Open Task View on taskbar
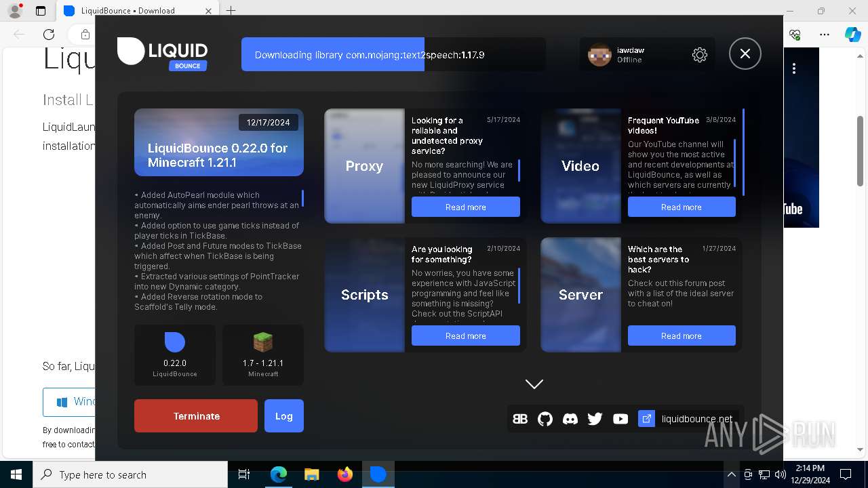 pos(244,474)
